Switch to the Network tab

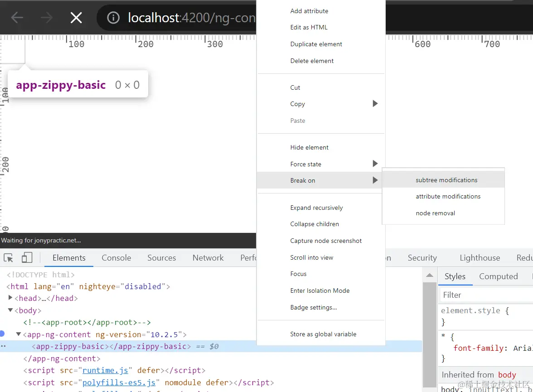[208, 258]
